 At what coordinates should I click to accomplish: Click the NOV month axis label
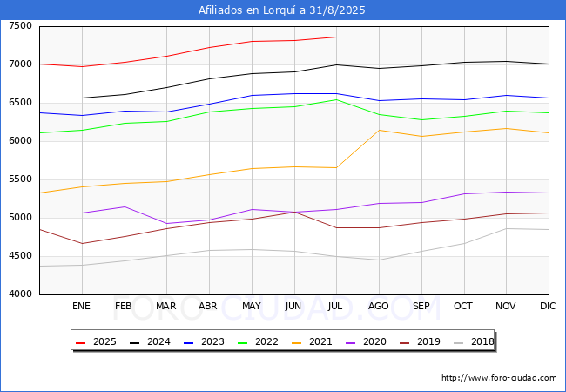505,306
